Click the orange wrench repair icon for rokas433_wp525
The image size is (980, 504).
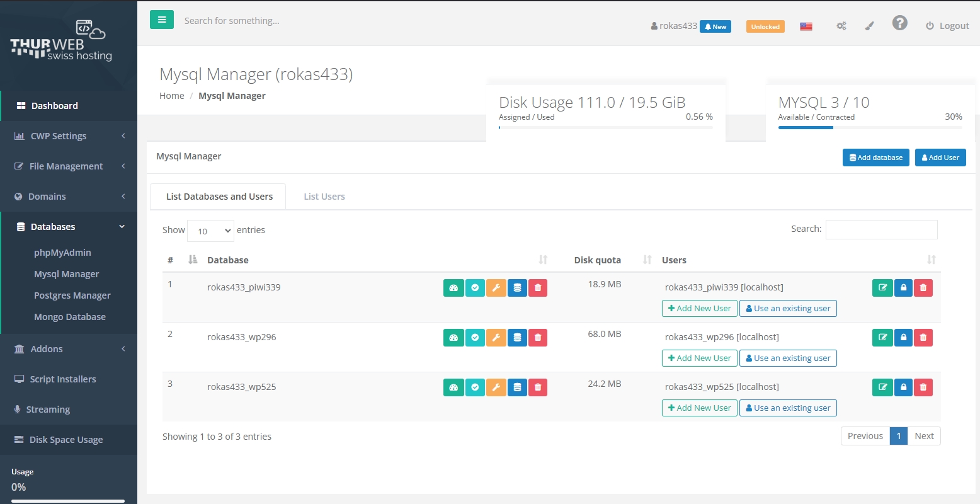496,387
